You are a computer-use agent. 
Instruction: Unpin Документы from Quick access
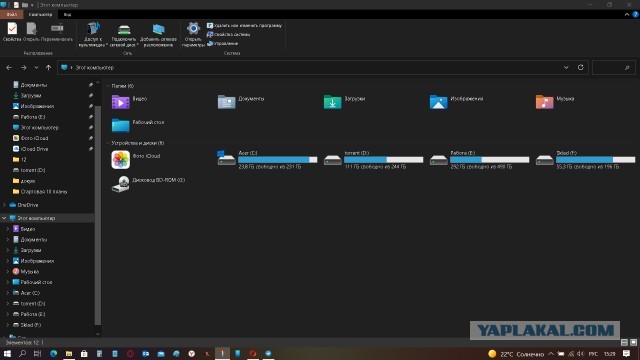point(91,85)
